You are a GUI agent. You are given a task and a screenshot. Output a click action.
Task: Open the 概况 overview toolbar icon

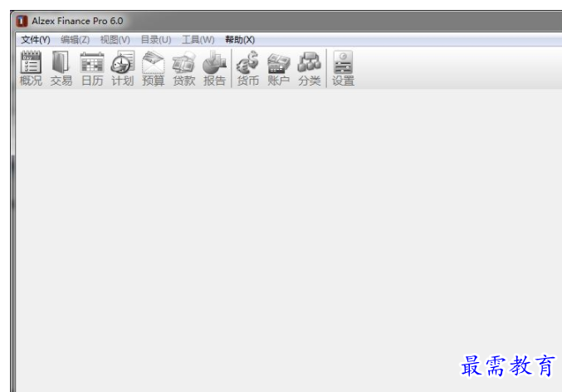click(31, 68)
